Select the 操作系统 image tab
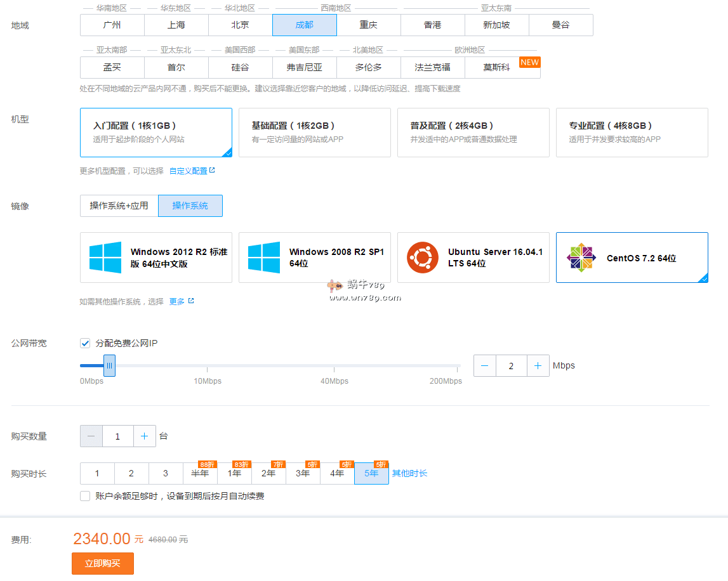The image size is (728, 581). click(190, 206)
